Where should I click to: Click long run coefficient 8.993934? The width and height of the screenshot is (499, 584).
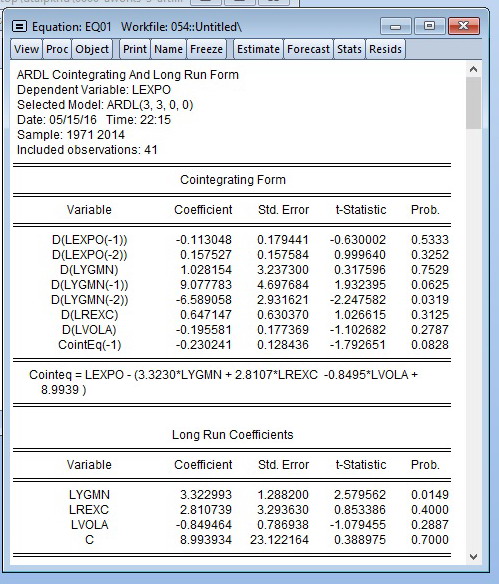(206, 540)
